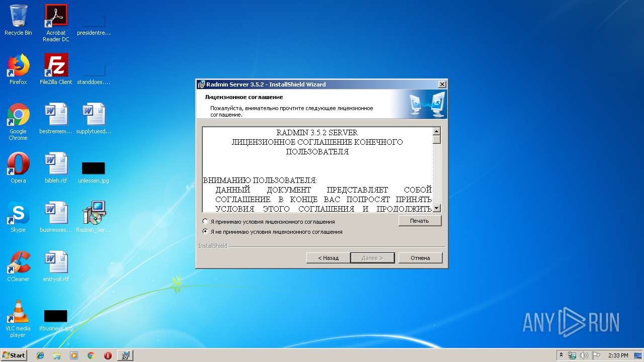Show hidden tray icons arrow
The width and height of the screenshot is (644, 362).
(561, 355)
